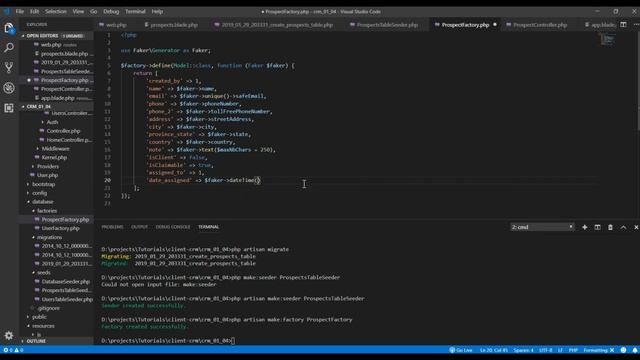Open the File menu

[20, 11]
